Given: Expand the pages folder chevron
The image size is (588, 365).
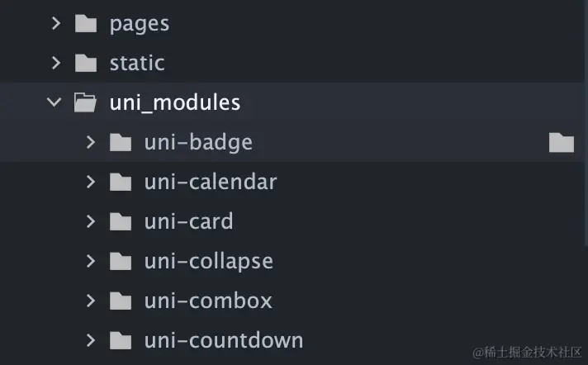Looking at the screenshot, I should (55, 23).
